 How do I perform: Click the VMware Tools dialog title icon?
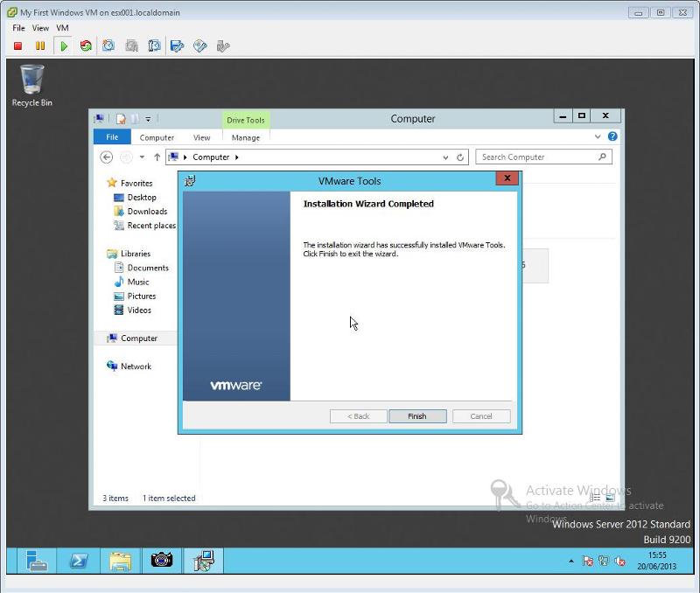point(190,181)
